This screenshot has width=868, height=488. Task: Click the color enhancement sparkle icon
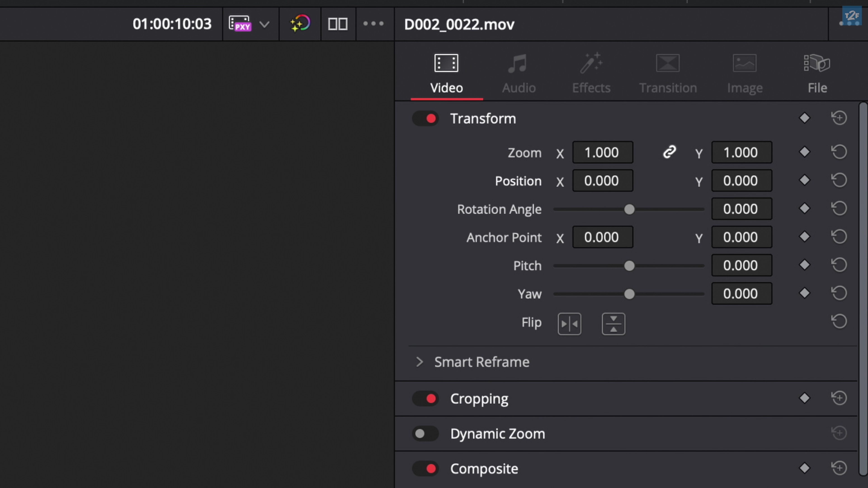pos(300,23)
